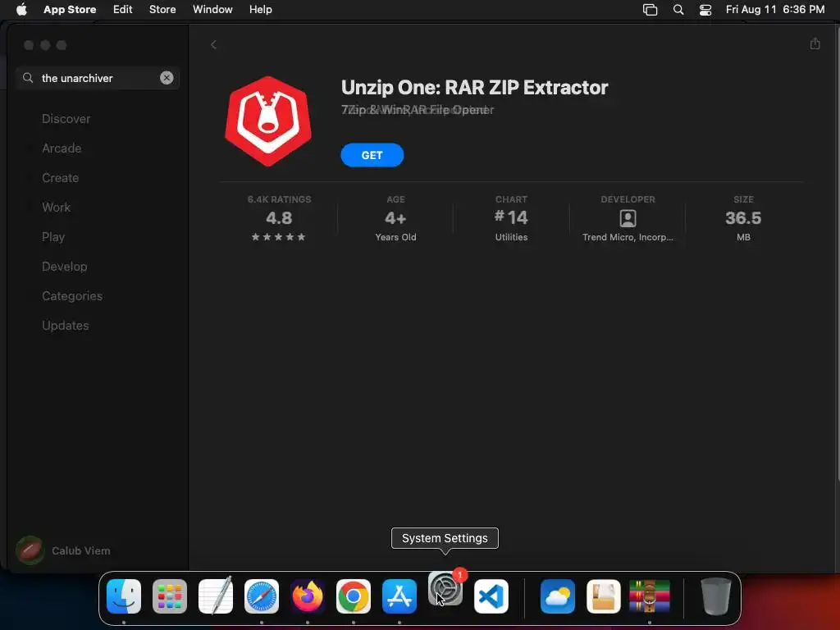Viewport: 840px width, 630px height.
Task: Open Launchpad from the Dock
Action: point(170,596)
